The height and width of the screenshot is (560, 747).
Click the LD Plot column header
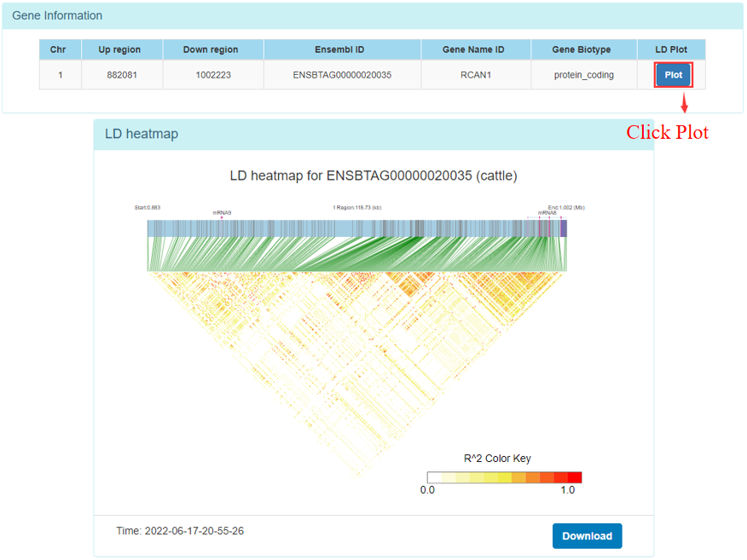click(673, 49)
